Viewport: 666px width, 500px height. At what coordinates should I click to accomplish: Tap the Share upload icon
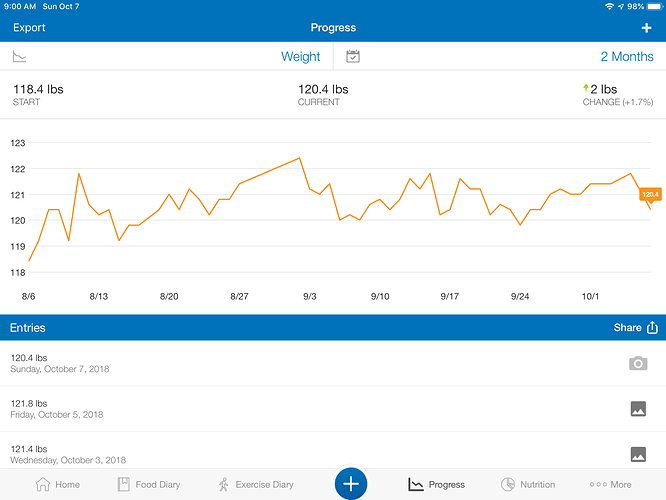tap(652, 328)
